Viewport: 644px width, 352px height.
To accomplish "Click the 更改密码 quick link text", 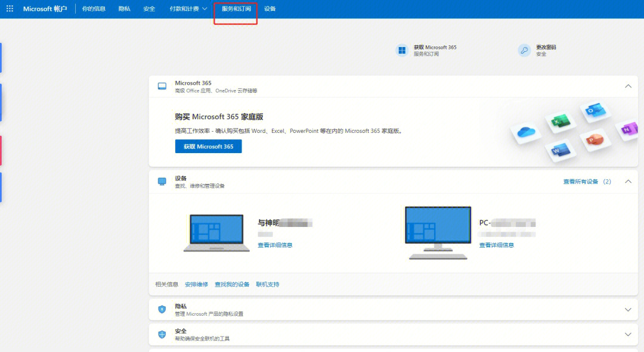I will (546, 47).
